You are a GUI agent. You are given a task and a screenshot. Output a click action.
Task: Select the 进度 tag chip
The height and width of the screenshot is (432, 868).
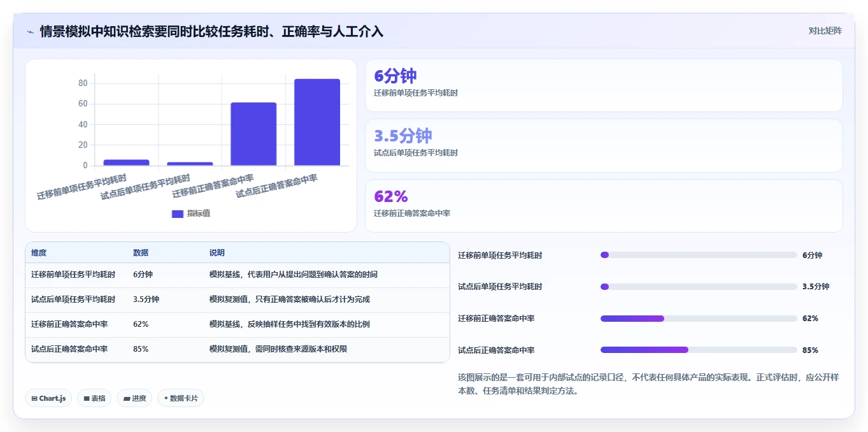tap(134, 398)
